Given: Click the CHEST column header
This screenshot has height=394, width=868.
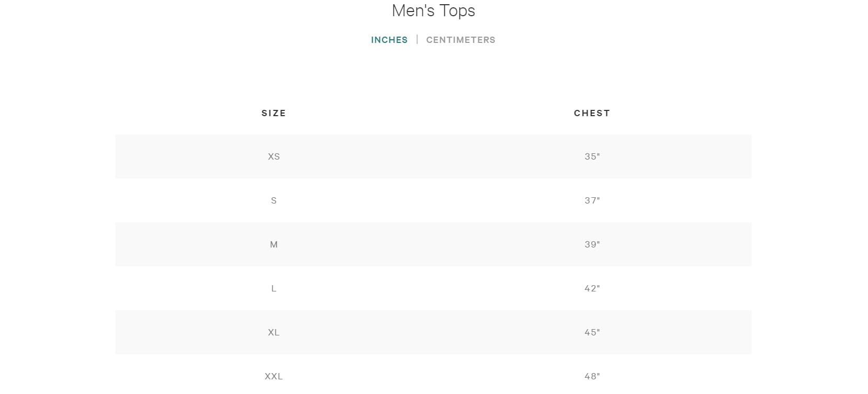Looking at the screenshot, I should [x=592, y=113].
